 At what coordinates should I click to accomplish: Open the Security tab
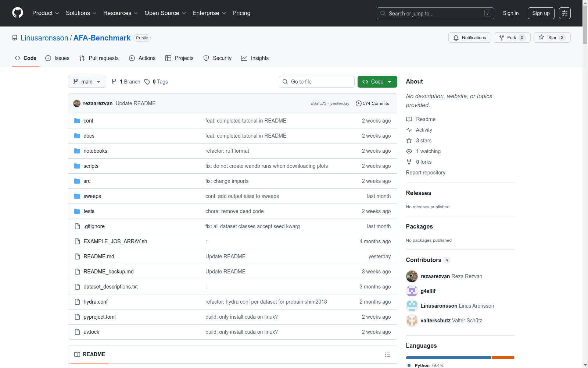click(x=218, y=58)
